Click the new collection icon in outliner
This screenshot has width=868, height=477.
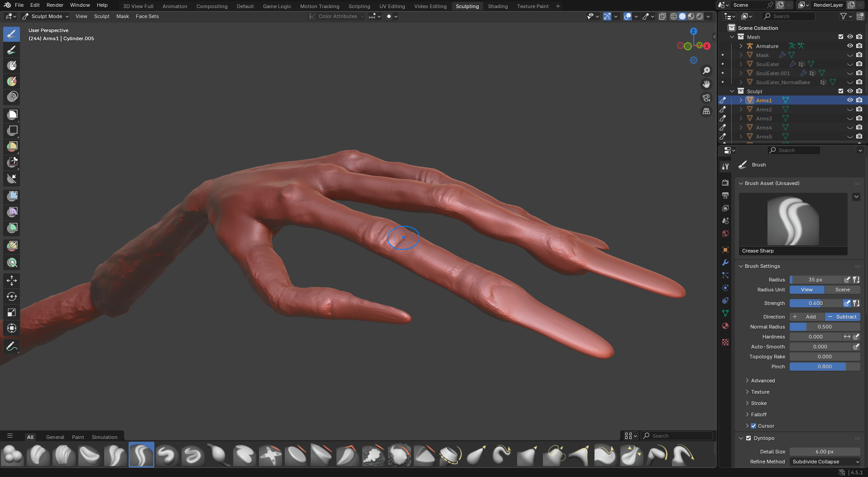[860, 16]
